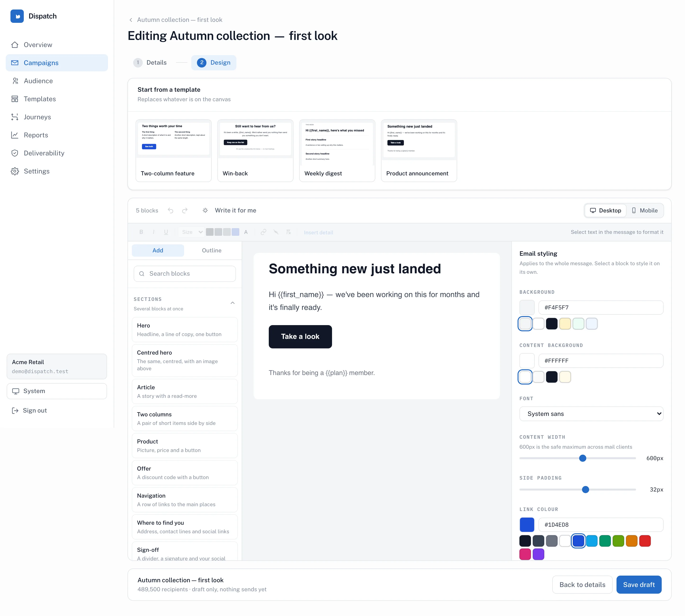Image resolution: width=685 pixels, height=616 pixels.
Task: Open the System theme selector
Action: pyautogui.click(x=57, y=391)
